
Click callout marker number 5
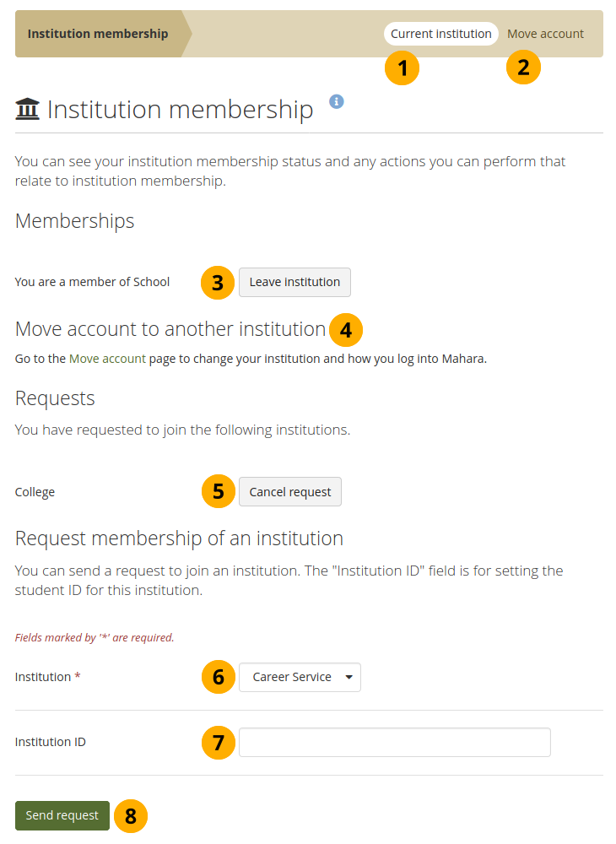[x=218, y=492]
